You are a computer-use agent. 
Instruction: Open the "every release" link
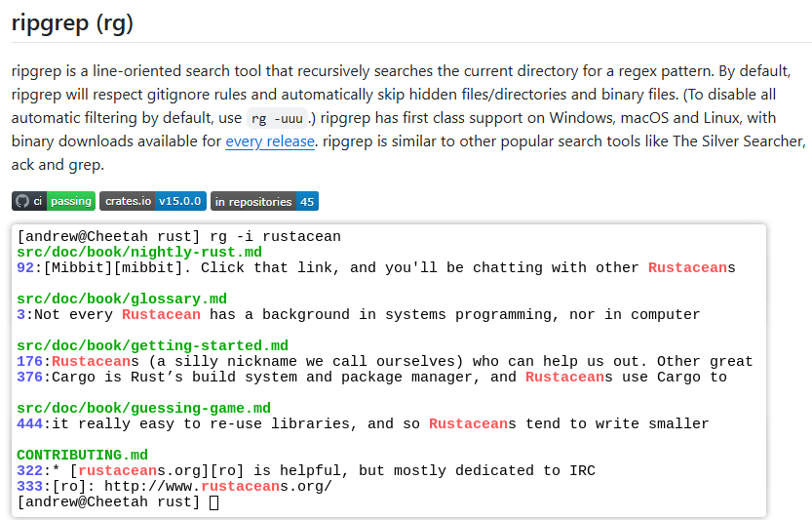click(x=270, y=141)
